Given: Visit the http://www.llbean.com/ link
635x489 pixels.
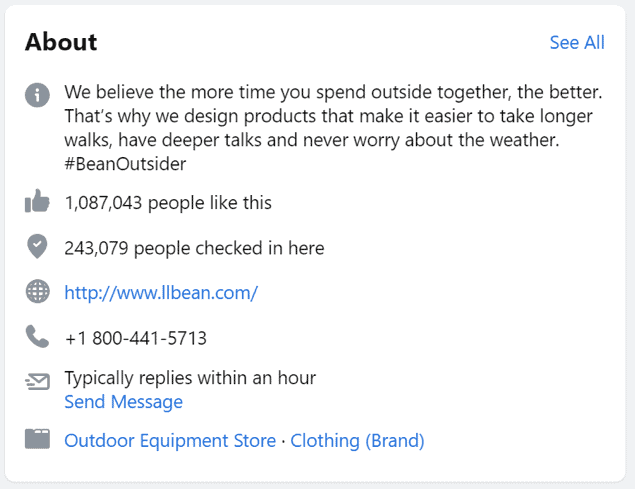Looking at the screenshot, I should (161, 293).
